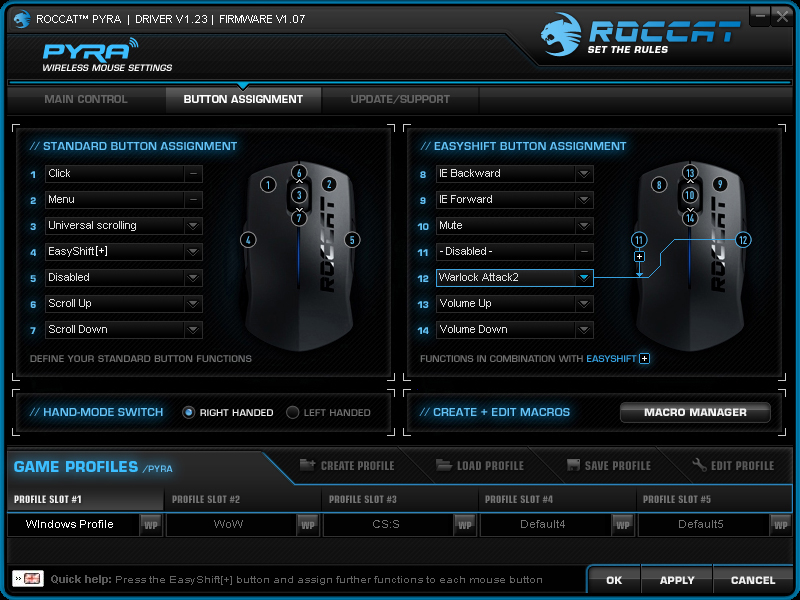The height and width of the screenshot is (600, 800).
Task: Click the WoW profile name
Action: [228, 524]
